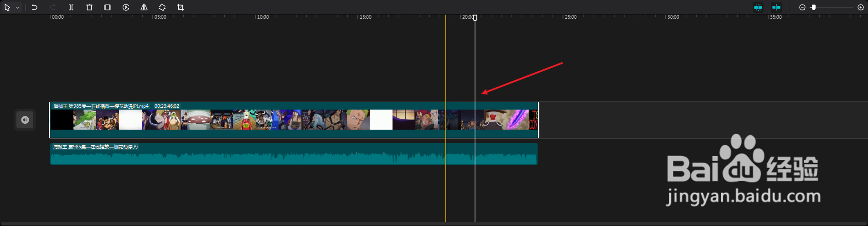Image resolution: width=868 pixels, height=226 pixels.
Task: Click the timeline zoom slider handle
Action: [814, 7]
